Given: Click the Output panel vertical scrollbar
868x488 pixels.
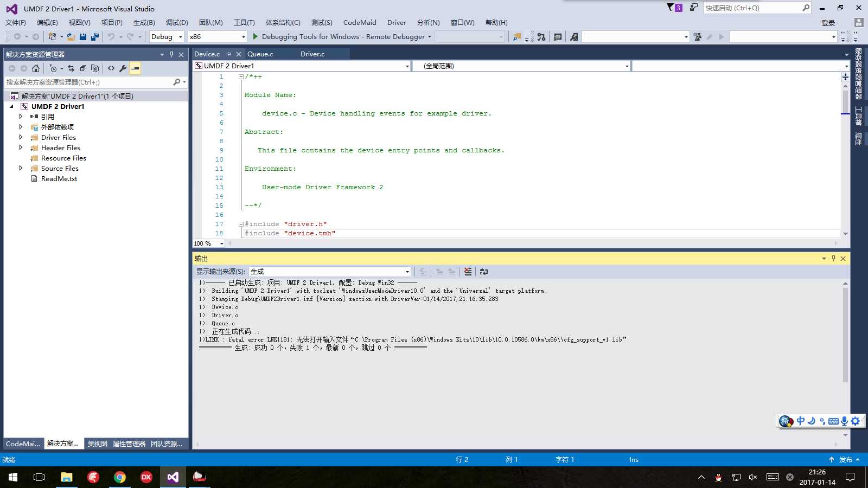Looking at the screenshot, I should coord(845,336).
